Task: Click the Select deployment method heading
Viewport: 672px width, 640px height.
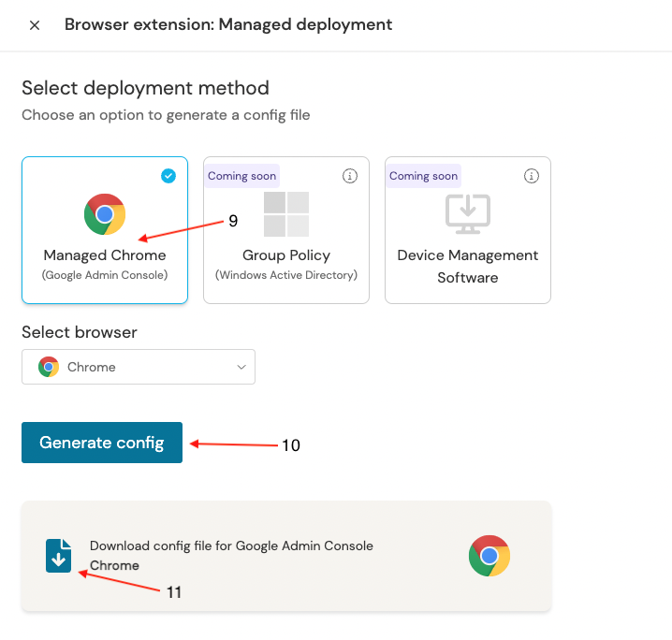Action: point(145,88)
